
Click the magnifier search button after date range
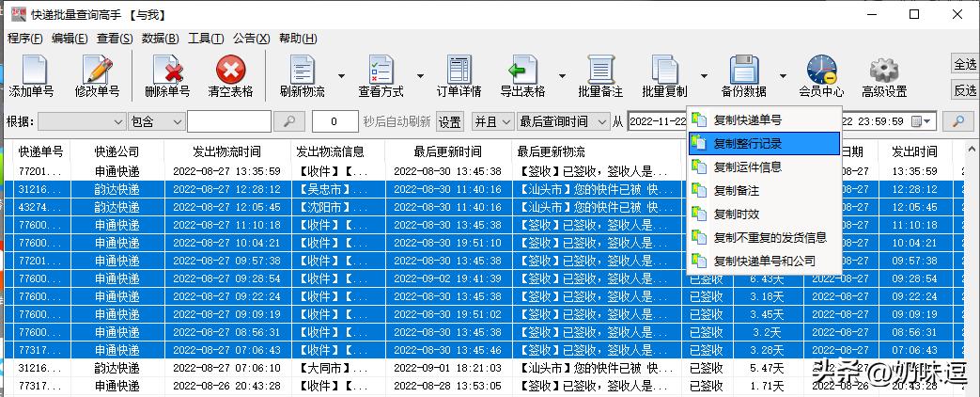(x=957, y=121)
